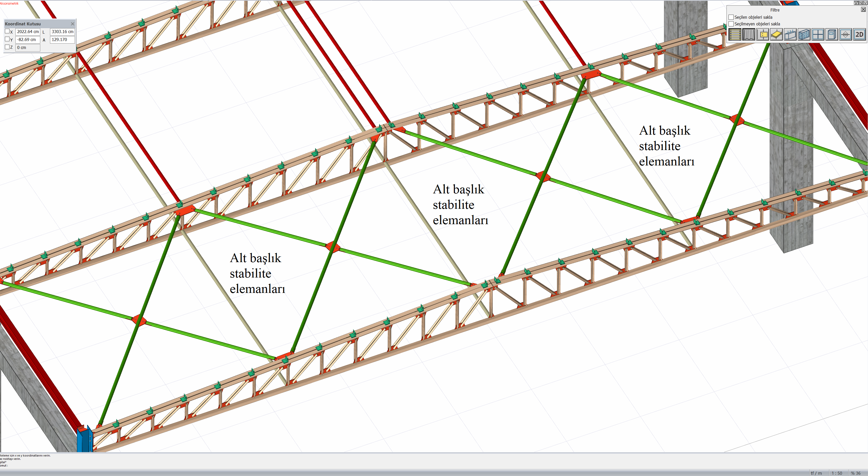Screen dimensions: 868x476
Task: Tick the Z coordinate checkbox
Action: pyautogui.click(x=7, y=47)
